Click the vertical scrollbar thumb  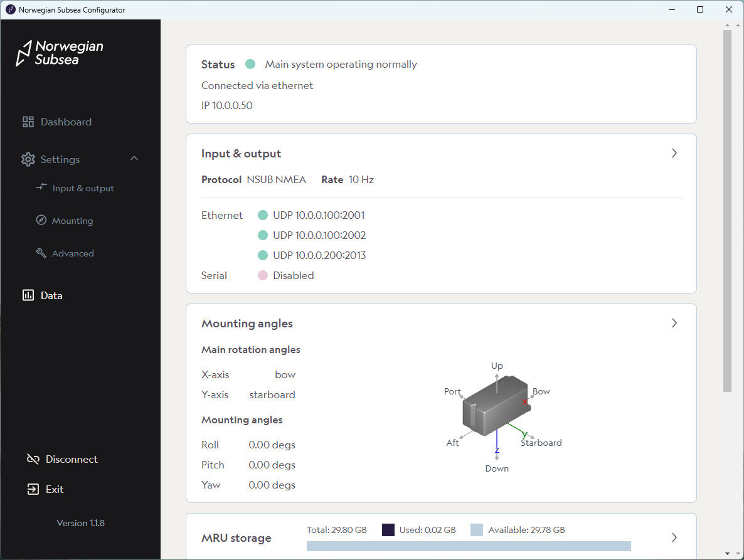tap(727, 211)
